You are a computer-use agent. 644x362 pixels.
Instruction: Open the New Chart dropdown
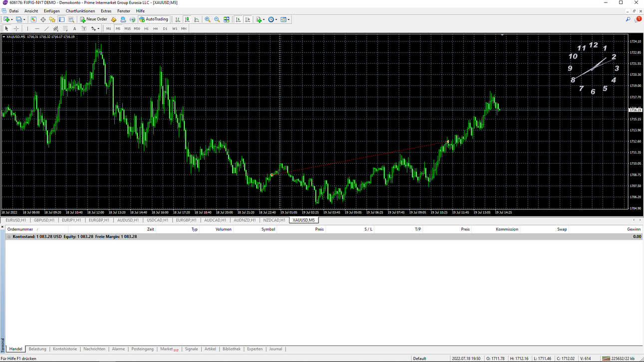pyautogui.click(x=8, y=19)
